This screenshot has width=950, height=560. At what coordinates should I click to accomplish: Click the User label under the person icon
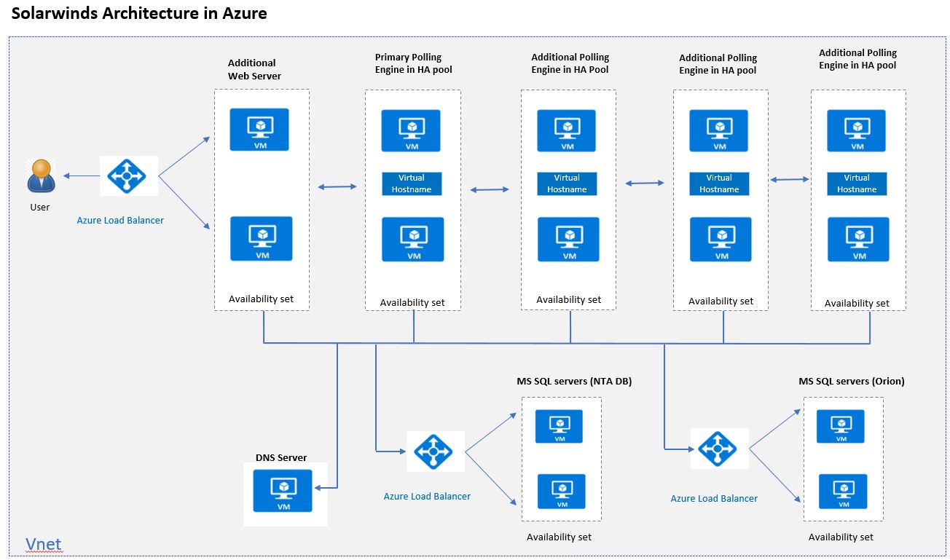[40, 207]
